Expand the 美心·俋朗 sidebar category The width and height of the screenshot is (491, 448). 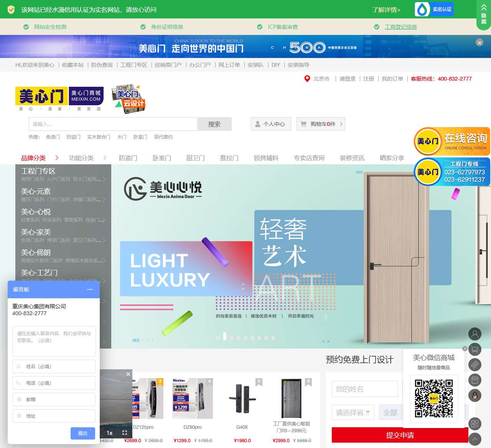coord(63,256)
